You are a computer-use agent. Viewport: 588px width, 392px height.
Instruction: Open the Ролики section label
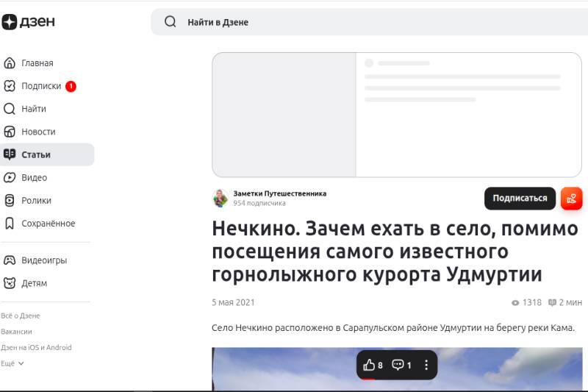click(36, 200)
